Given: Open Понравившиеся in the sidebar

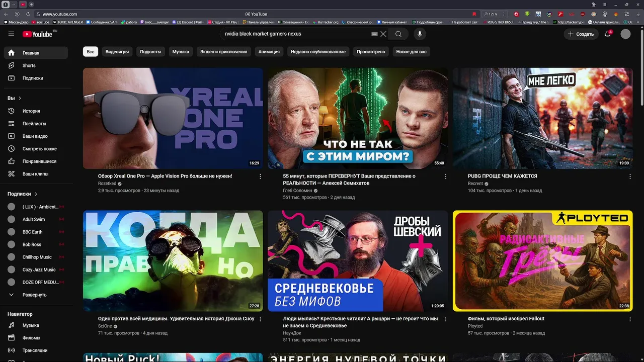Looking at the screenshot, I should 36,161.
